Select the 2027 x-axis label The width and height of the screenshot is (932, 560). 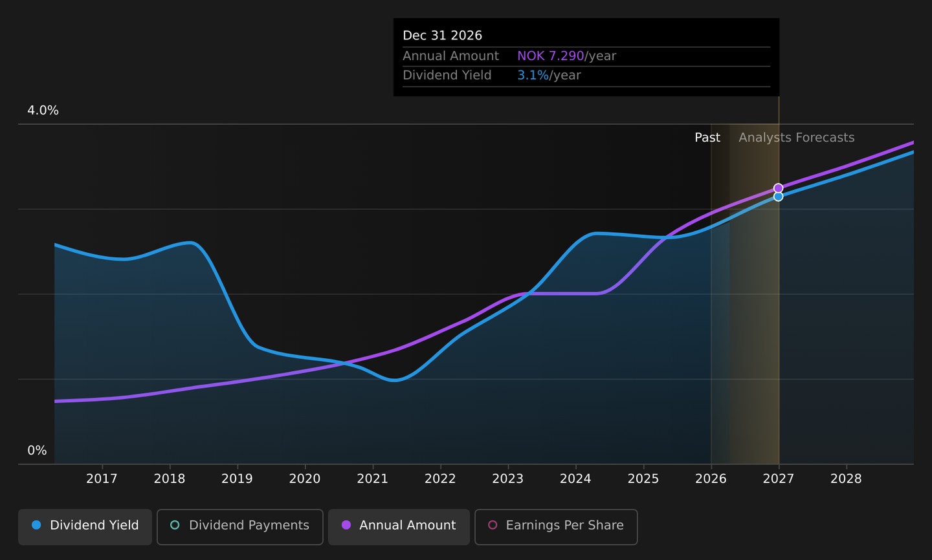779,479
